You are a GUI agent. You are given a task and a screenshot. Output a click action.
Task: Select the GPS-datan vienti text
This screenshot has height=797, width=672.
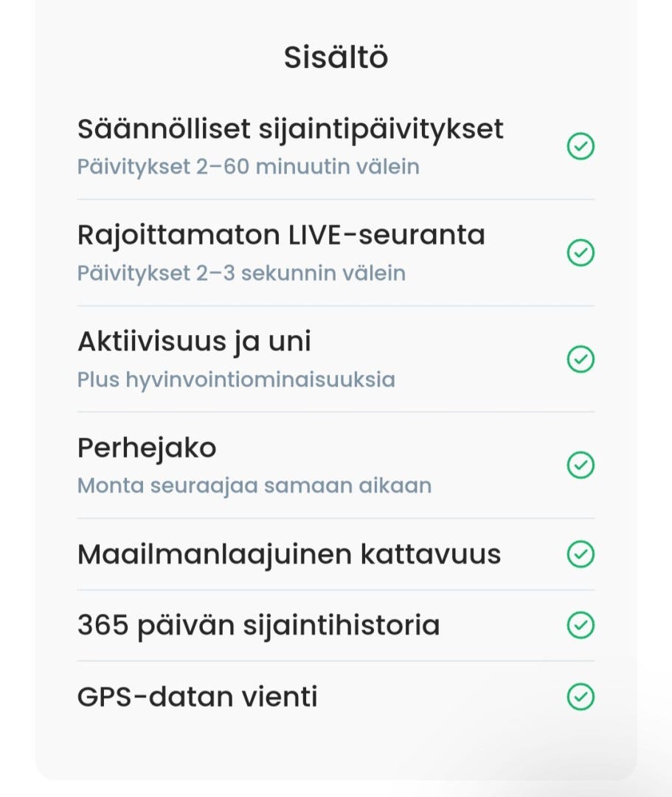197,697
